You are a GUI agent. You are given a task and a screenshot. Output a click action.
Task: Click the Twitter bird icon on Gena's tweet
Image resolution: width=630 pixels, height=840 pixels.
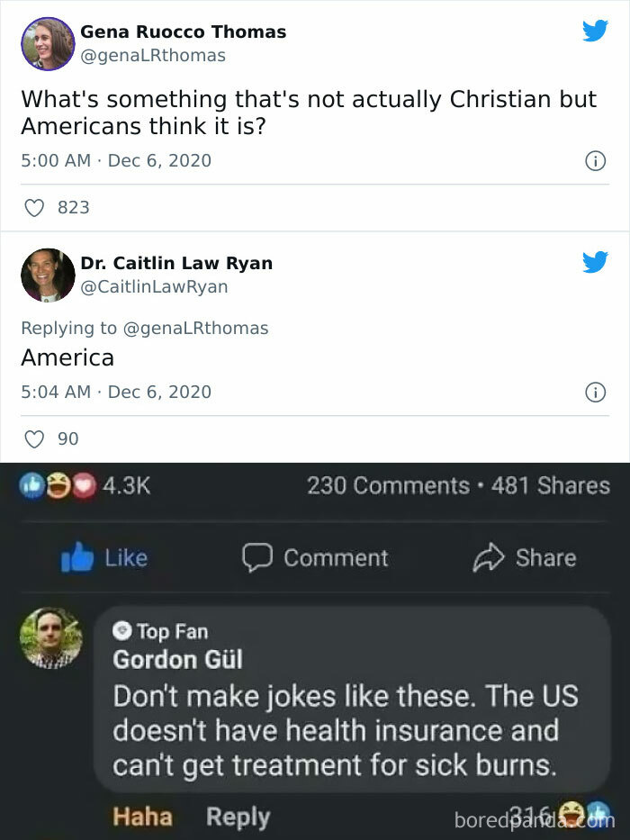(x=596, y=31)
